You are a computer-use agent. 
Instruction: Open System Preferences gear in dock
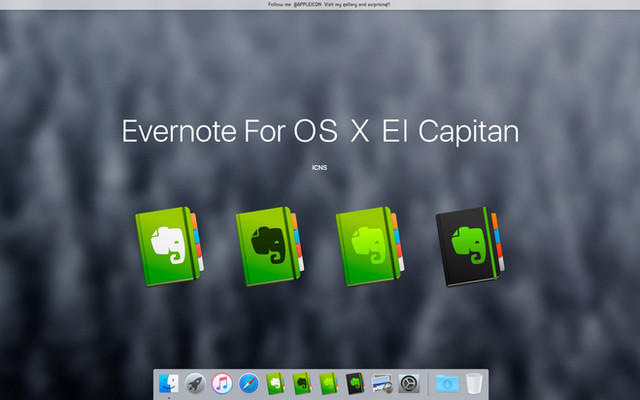(409, 384)
